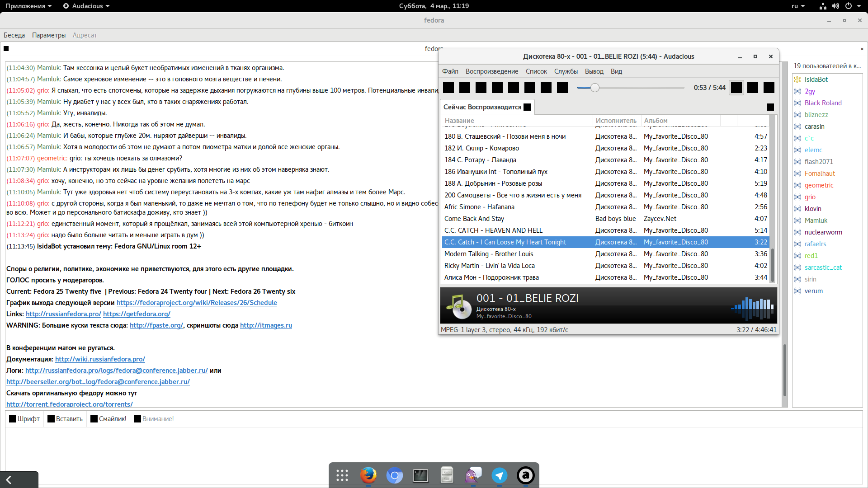Open the Параметры menu in Pidgin
The width and height of the screenshot is (868, 488).
[49, 35]
